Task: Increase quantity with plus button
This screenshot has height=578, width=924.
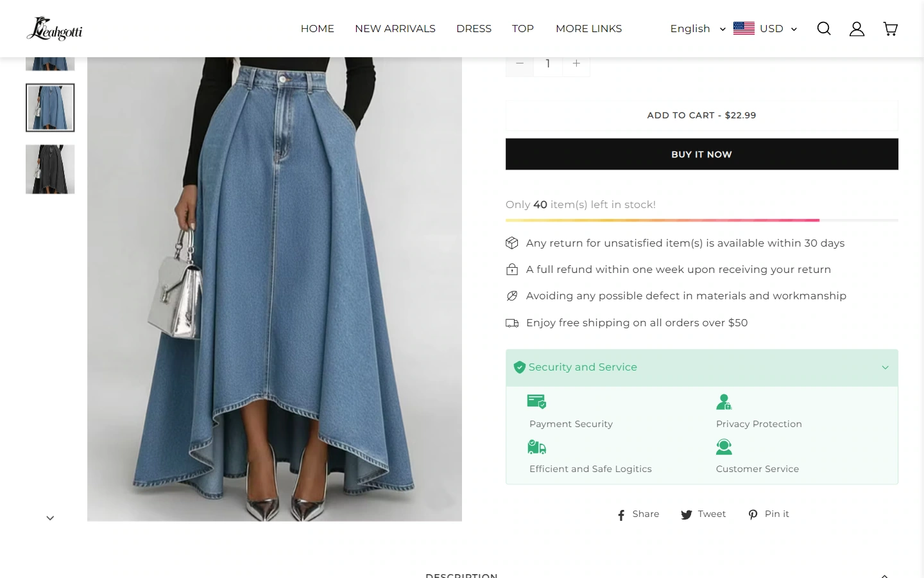Action: (x=576, y=63)
